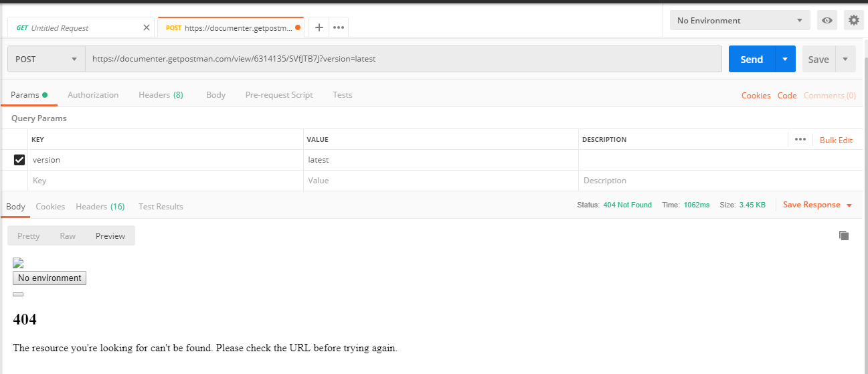Image resolution: width=868 pixels, height=374 pixels.
Task: Click the Query Params section label
Action: coord(39,118)
